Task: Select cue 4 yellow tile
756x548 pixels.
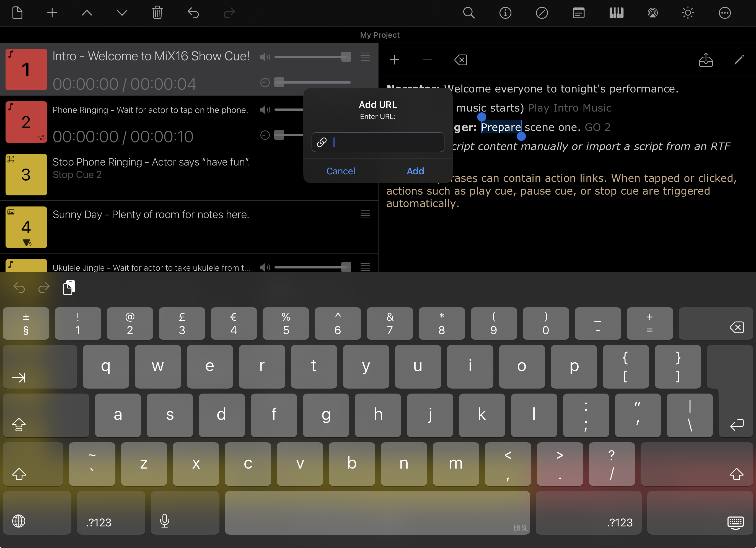Action: [26, 227]
